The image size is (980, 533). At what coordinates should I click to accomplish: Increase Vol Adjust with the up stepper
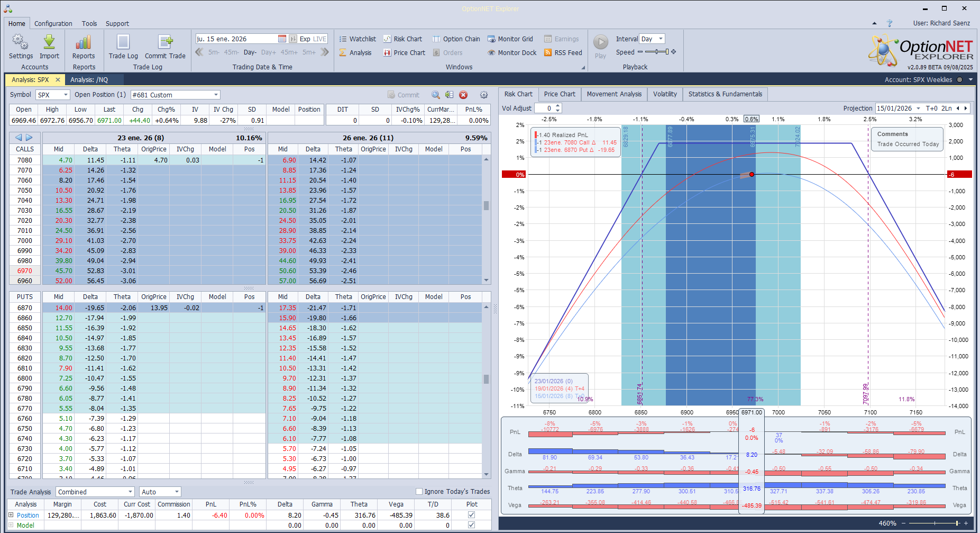click(x=557, y=106)
